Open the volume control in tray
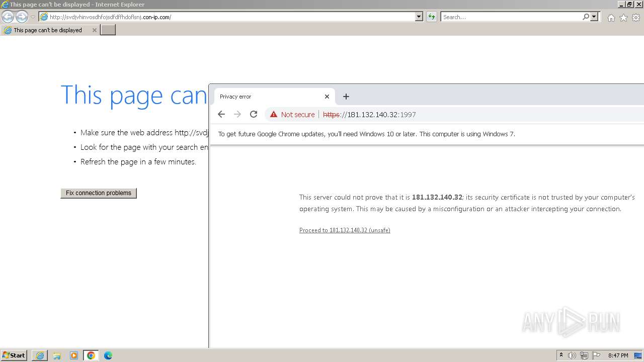The image size is (644, 362). click(572, 355)
